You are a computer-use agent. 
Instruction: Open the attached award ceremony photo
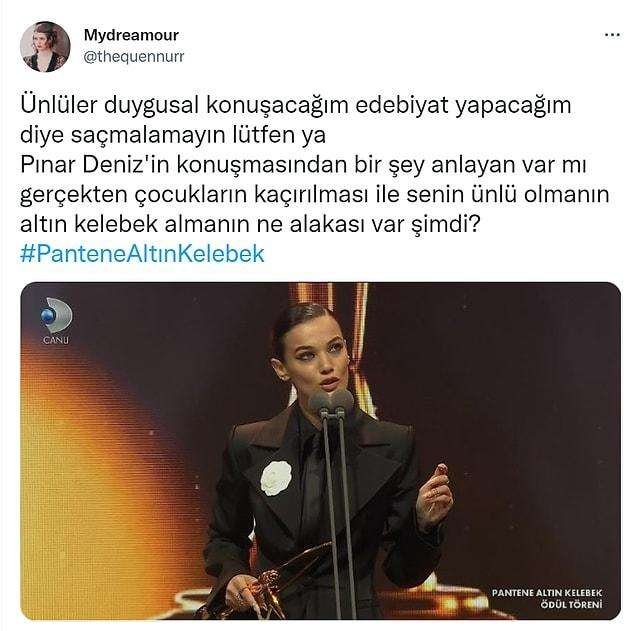[x=320, y=451]
